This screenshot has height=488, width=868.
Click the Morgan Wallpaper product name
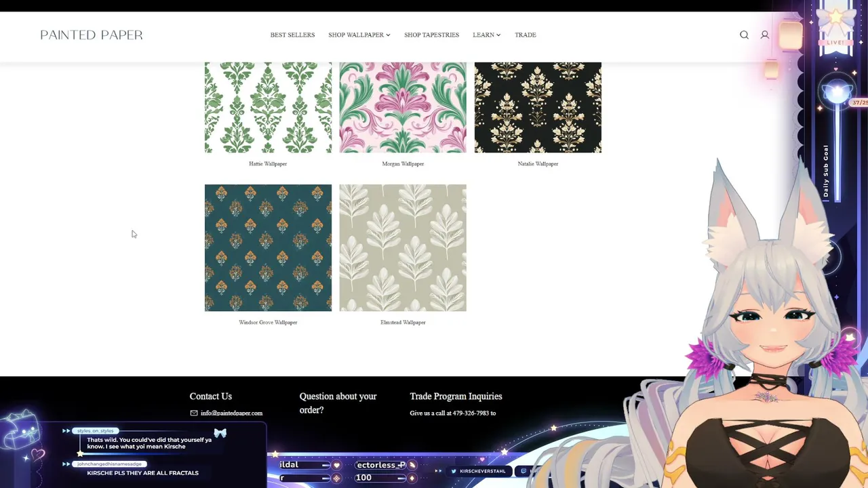(403, 163)
